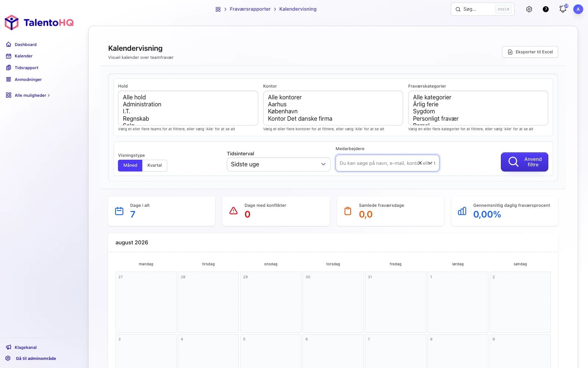The image size is (588, 368).
Task: Click the TalentoHQ logo
Action: point(39,22)
